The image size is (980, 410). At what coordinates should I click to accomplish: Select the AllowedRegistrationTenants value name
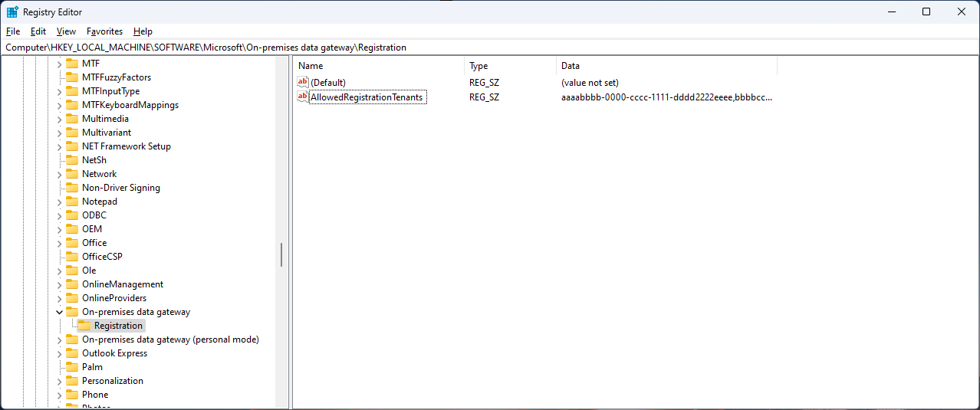(x=367, y=97)
